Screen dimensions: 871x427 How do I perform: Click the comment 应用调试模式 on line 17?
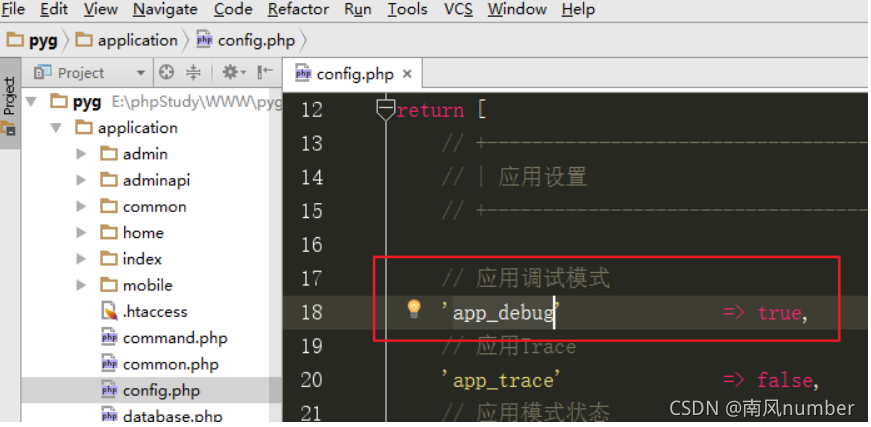[543, 278]
